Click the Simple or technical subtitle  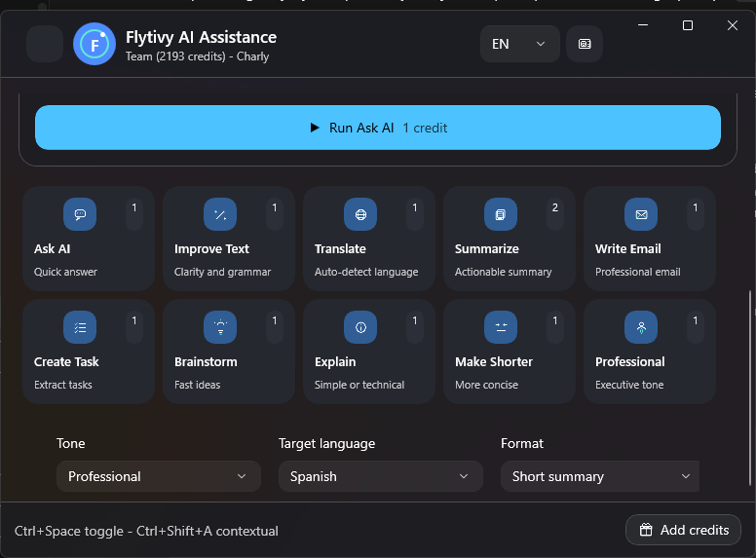(359, 385)
